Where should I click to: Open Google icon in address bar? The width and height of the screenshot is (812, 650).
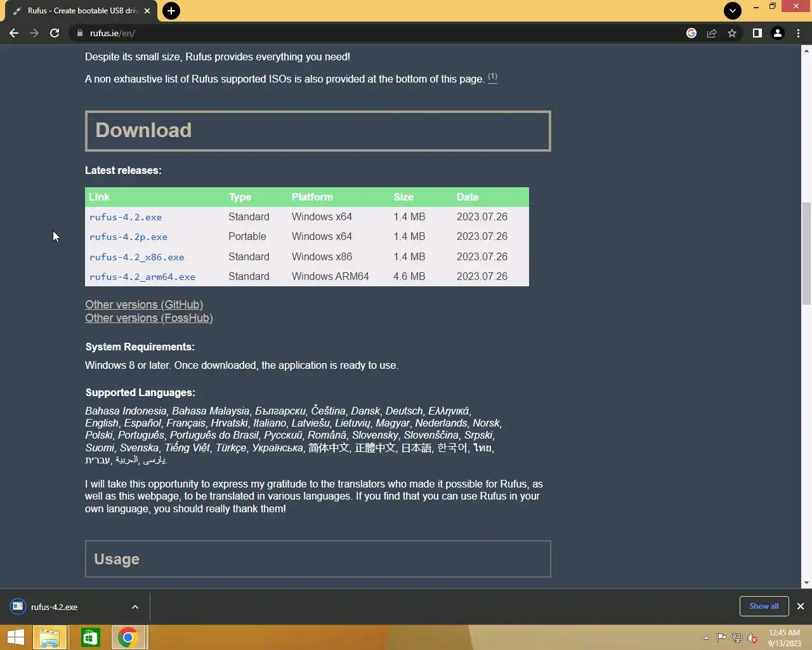pos(691,33)
